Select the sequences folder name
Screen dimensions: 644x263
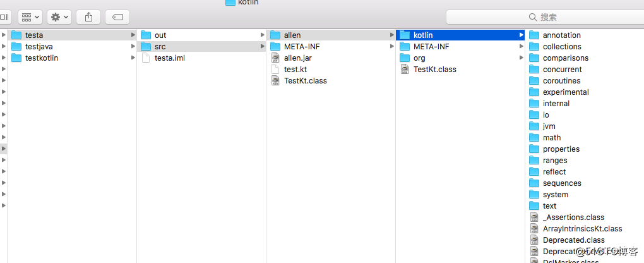point(562,183)
